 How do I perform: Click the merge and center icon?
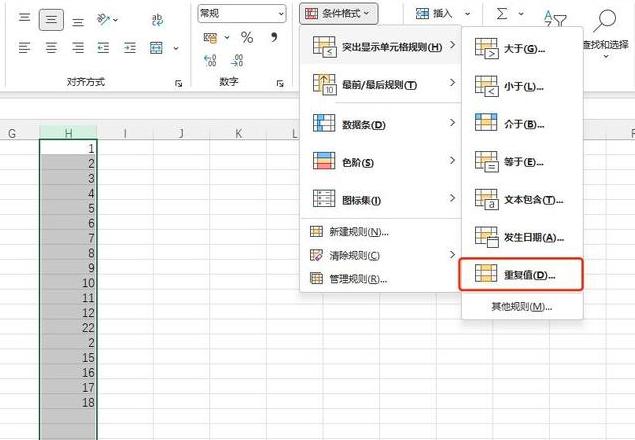pyautogui.click(x=156, y=48)
